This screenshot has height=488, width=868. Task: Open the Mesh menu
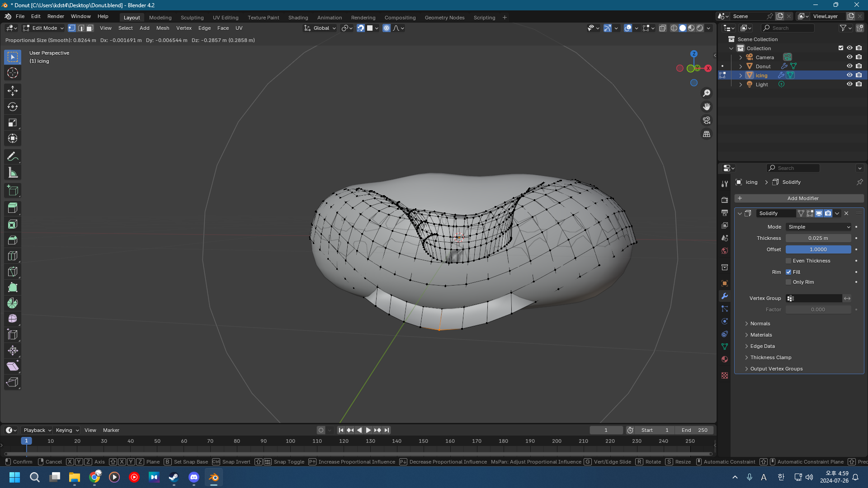162,28
